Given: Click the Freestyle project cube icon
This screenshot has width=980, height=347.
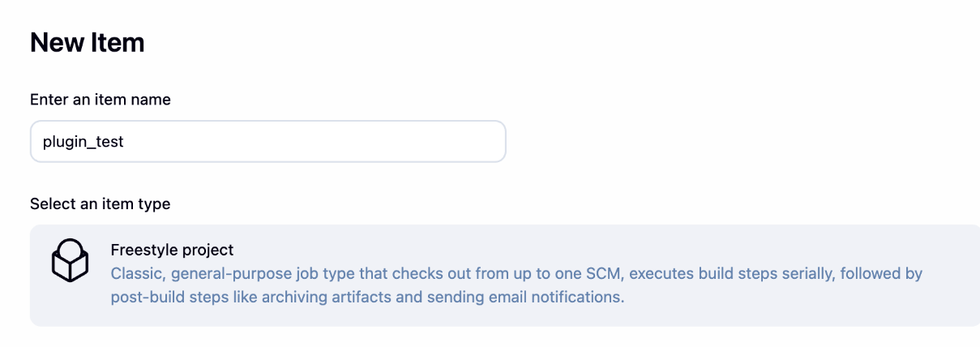Looking at the screenshot, I should 70,260.
